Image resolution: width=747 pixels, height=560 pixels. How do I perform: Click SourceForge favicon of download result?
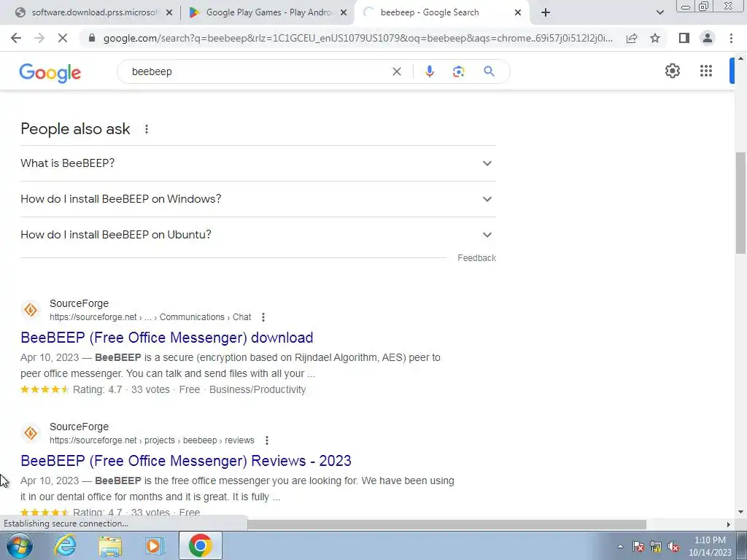pos(31,310)
